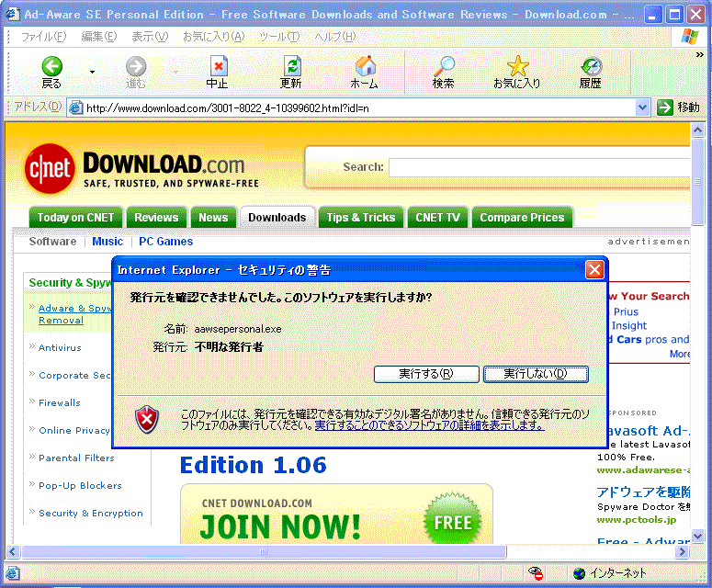Switch to the Downloads tab
Screen dimensions: 712x588
tap(277, 218)
